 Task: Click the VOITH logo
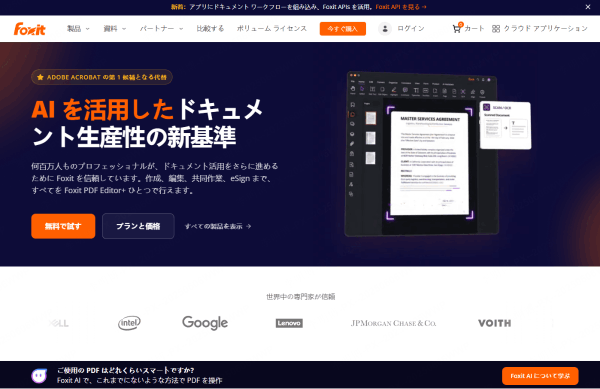pyautogui.click(x=494, y=323)
